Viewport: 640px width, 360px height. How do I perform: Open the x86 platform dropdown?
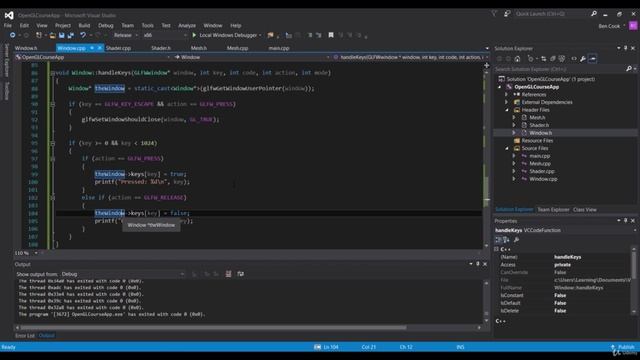tap(165, 36)
